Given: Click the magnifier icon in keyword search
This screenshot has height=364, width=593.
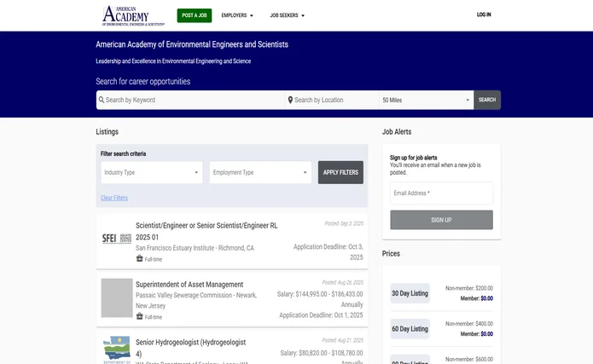Looking at the screenshot, I should click(x=102, y=100).
